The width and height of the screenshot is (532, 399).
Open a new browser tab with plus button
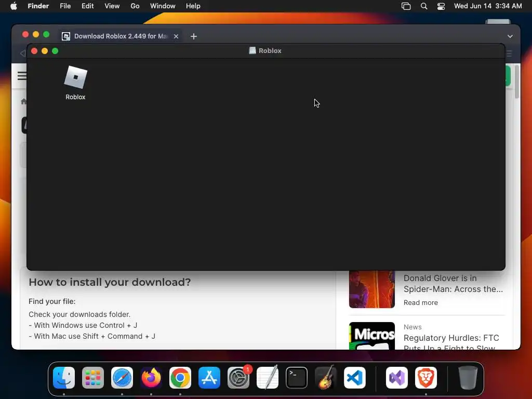click(194, 36)
